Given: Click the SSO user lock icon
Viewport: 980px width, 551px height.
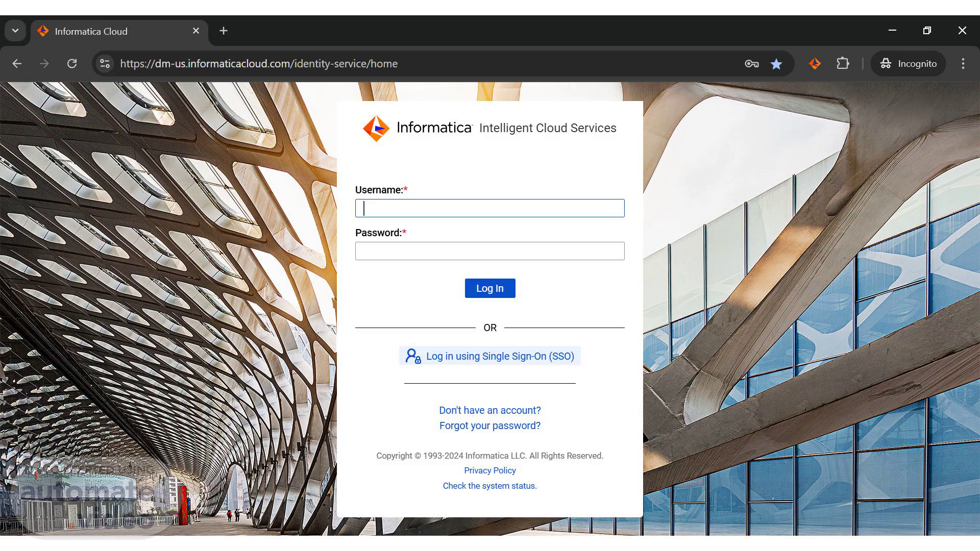Looking at the screenshot, I should (x=413, y=356).
